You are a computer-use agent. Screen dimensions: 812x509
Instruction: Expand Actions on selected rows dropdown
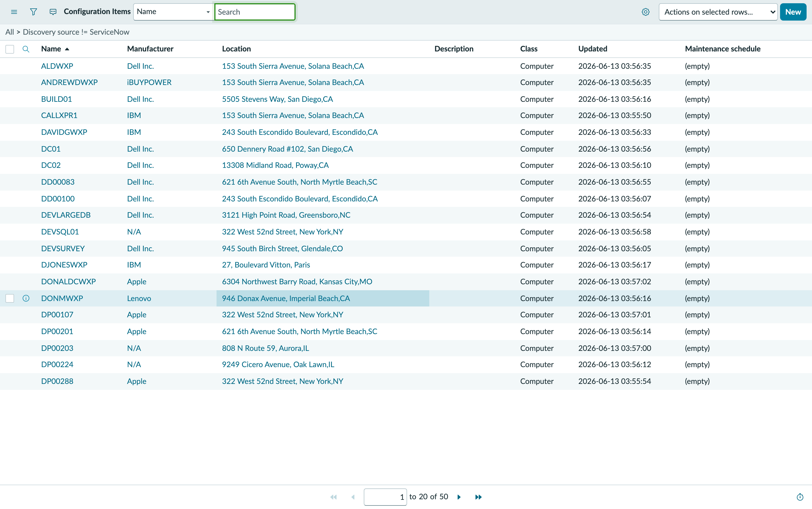click(x=718, y=12)
